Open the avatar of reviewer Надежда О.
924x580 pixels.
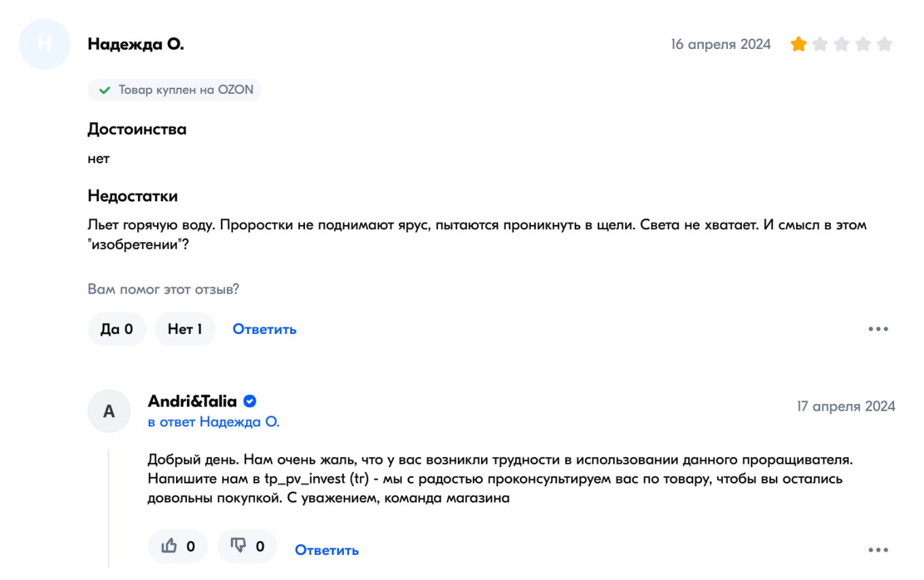(44, 44)
